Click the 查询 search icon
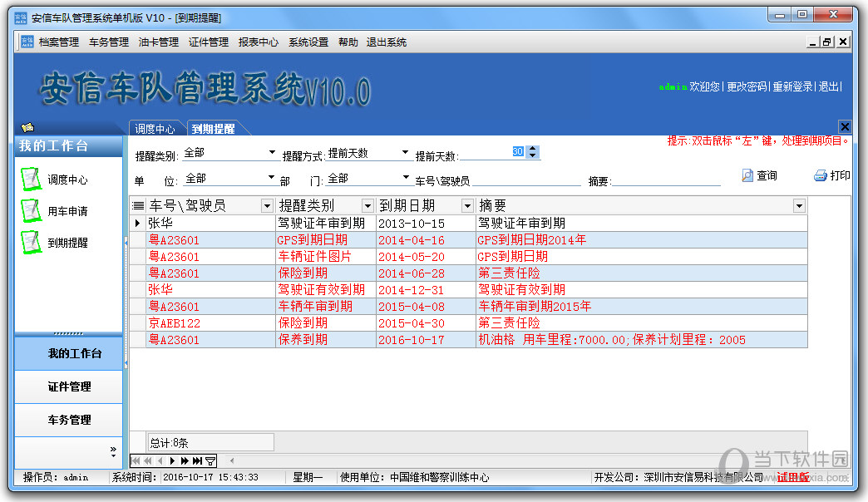The width and height of the screenshot is (868, 502). click(x=747, y=175)
